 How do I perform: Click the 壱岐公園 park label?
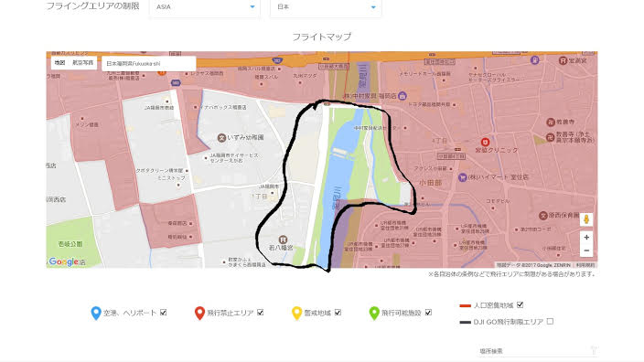coord(70,244)
